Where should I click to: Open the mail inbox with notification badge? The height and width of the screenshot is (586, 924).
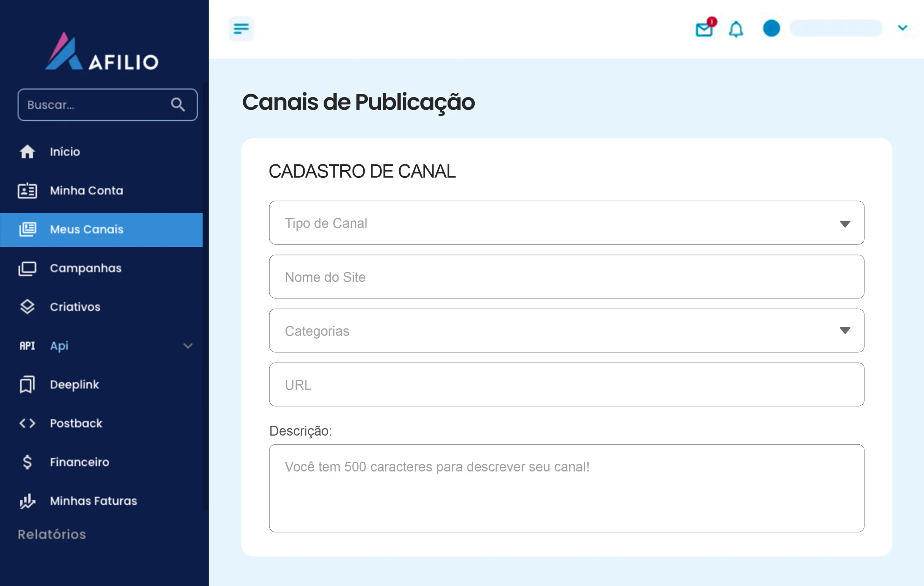click(705, 29)
